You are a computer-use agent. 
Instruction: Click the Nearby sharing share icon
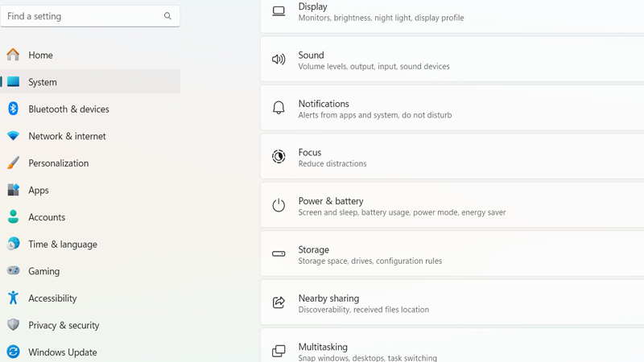tap(279, 302)
